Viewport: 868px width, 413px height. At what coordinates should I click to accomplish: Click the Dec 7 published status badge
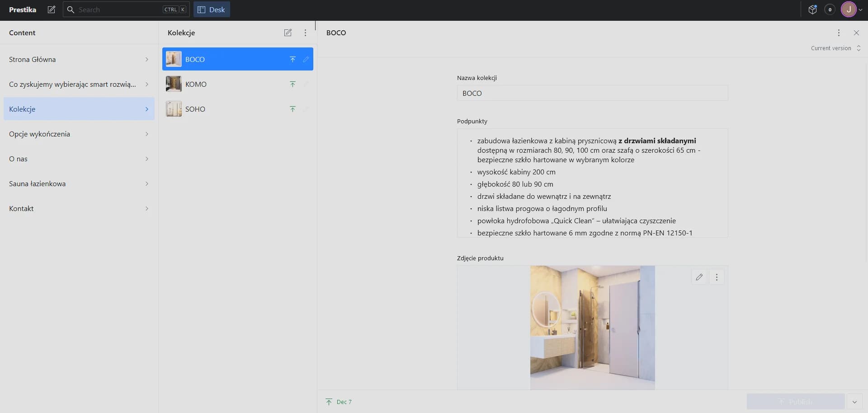pos(339,402)
